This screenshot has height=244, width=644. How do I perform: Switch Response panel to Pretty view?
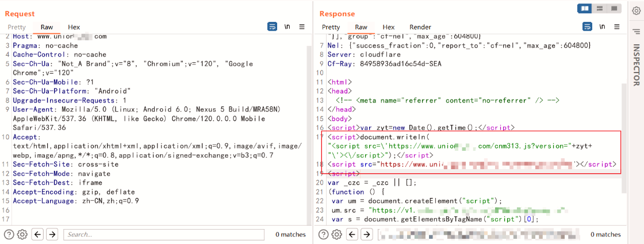coord(331,27)
